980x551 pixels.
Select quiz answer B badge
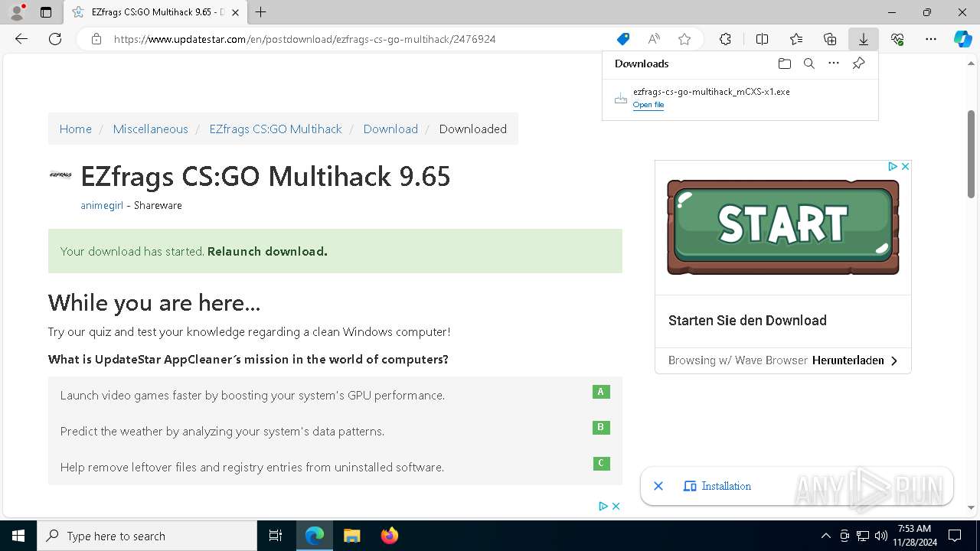601,428
